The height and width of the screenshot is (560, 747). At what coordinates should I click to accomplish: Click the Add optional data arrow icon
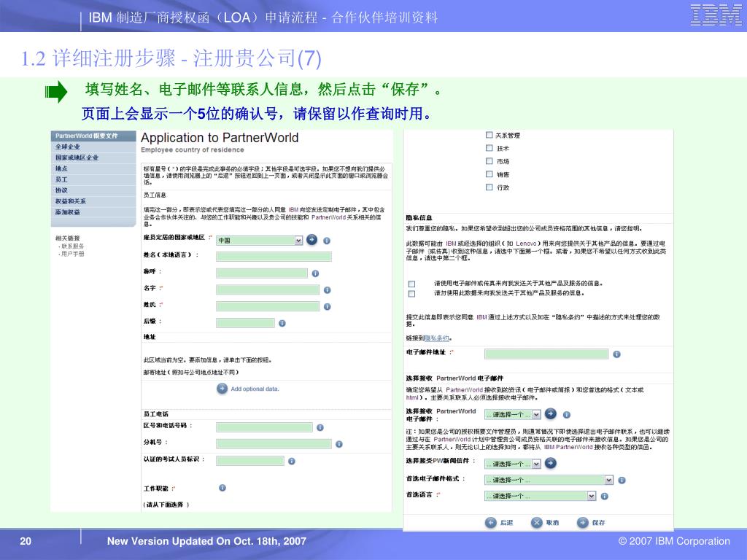click(x=222, y=389)
